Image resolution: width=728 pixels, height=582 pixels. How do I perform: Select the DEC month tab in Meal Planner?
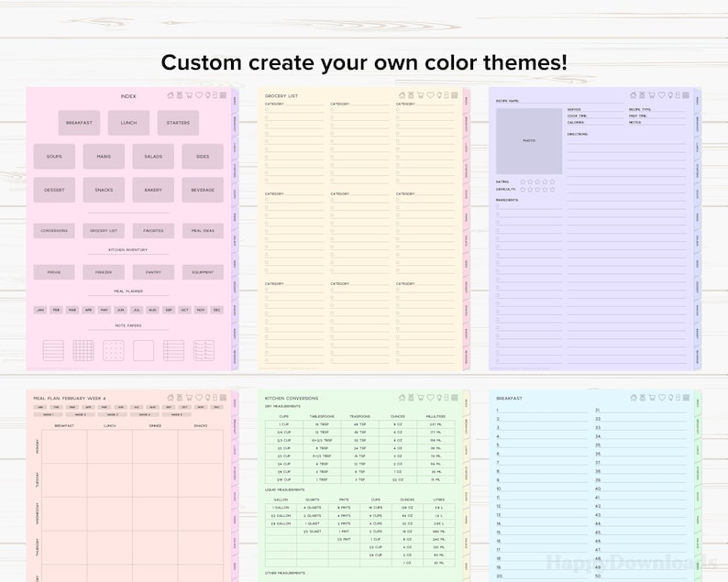click(x=216, y=310)
